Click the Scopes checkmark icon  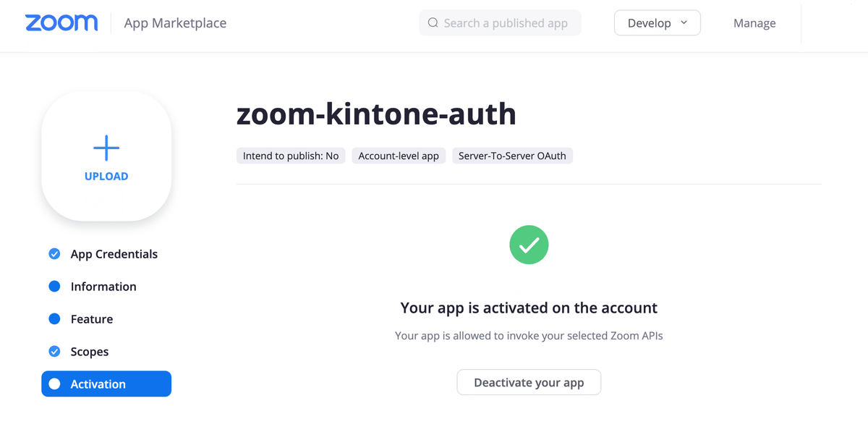click(x=54, y=352)
